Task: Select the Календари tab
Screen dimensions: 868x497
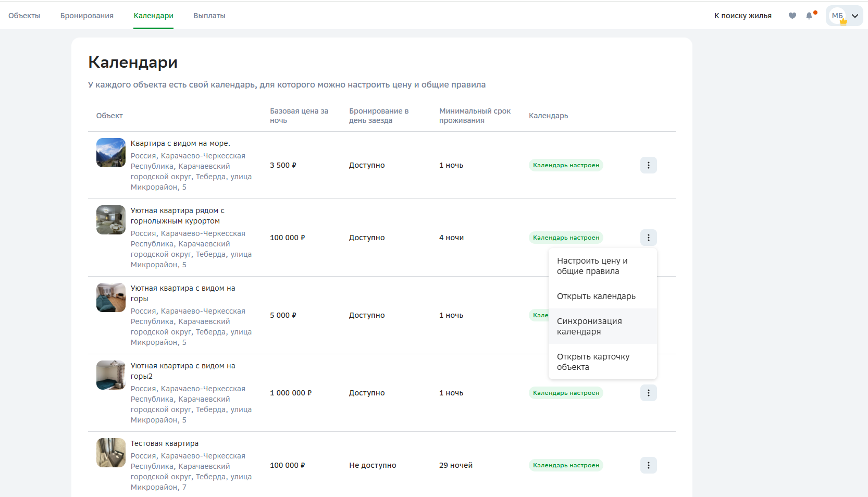Action: pyautogui.click(x=153, y=16)
